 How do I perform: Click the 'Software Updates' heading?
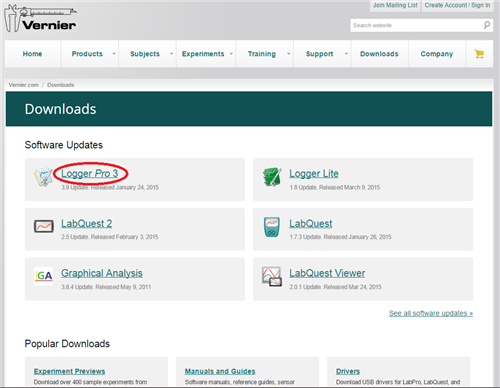point(64,145)
